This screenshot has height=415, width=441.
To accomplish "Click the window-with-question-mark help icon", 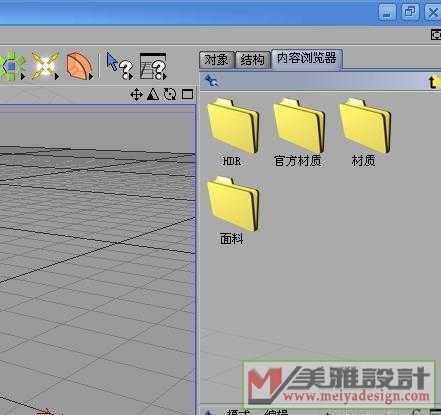I will (153, 66).
